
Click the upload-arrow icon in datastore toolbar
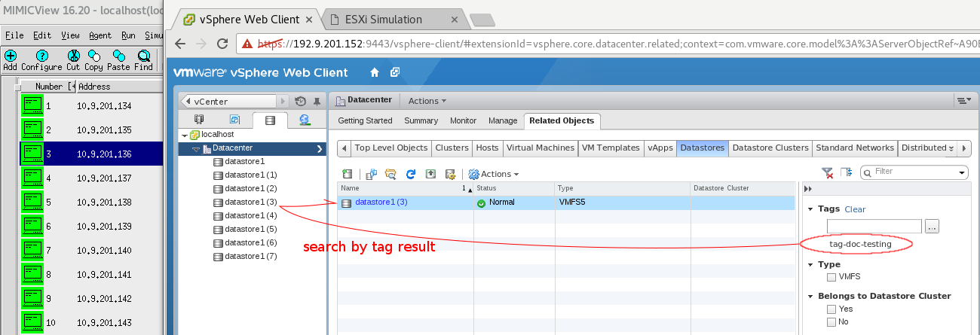click(430, 174)
